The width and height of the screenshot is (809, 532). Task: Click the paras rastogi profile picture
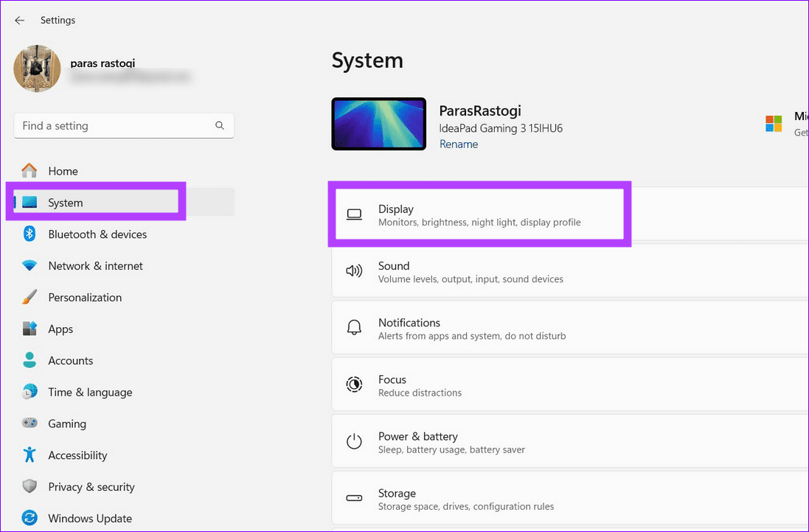tap(37, 69)
